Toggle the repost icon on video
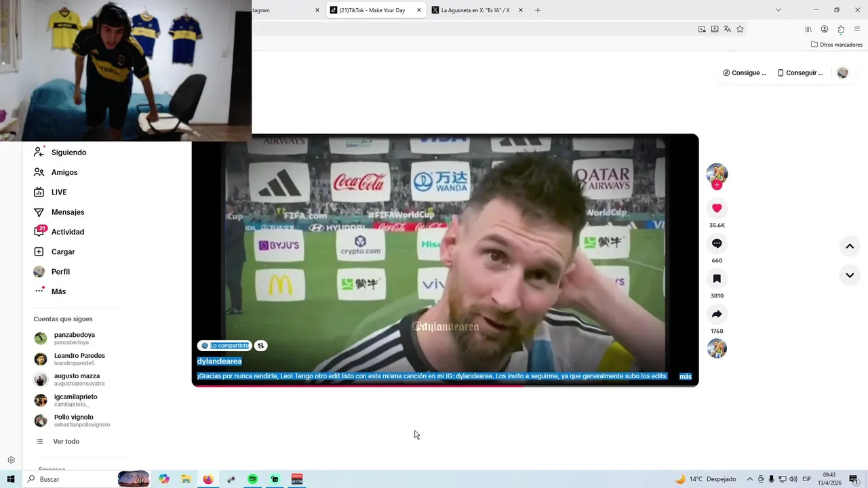The width and height of the screenshot is (868, 488). click(260, 346)
